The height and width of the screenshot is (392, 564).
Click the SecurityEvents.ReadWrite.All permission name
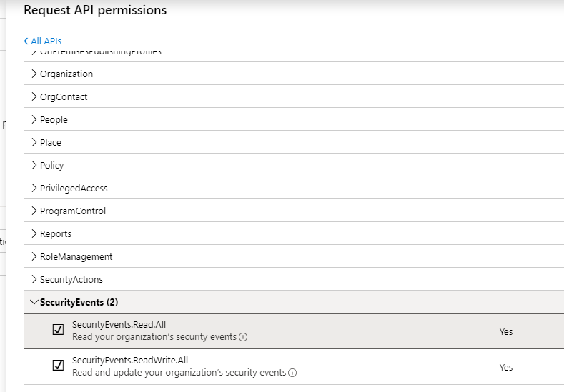(130, 361)
